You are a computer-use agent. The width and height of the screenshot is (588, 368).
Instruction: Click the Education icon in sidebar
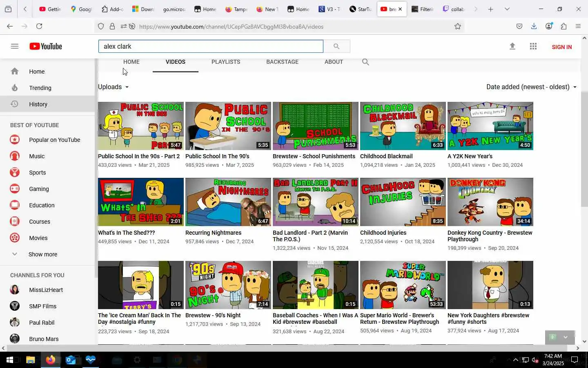tap(15, 205)
